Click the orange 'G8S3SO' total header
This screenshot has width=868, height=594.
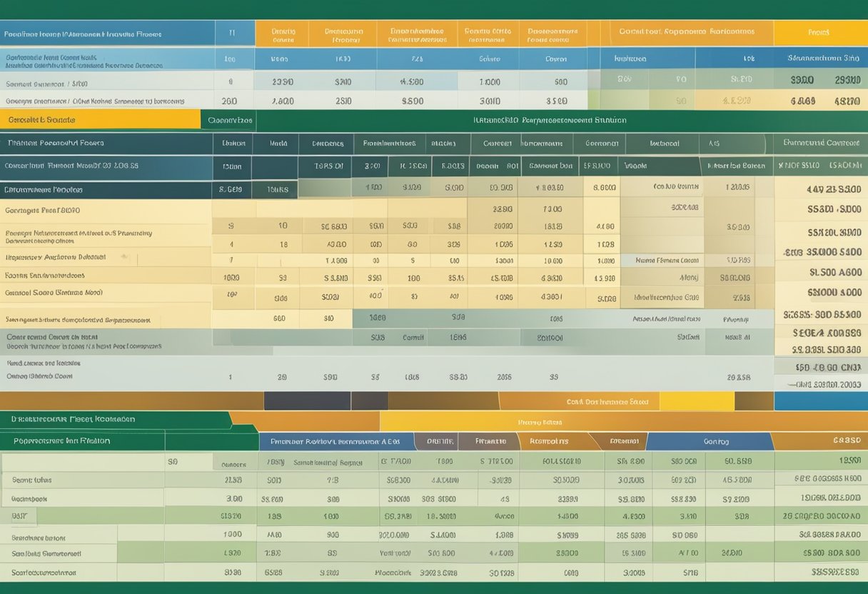pos(822,441)
